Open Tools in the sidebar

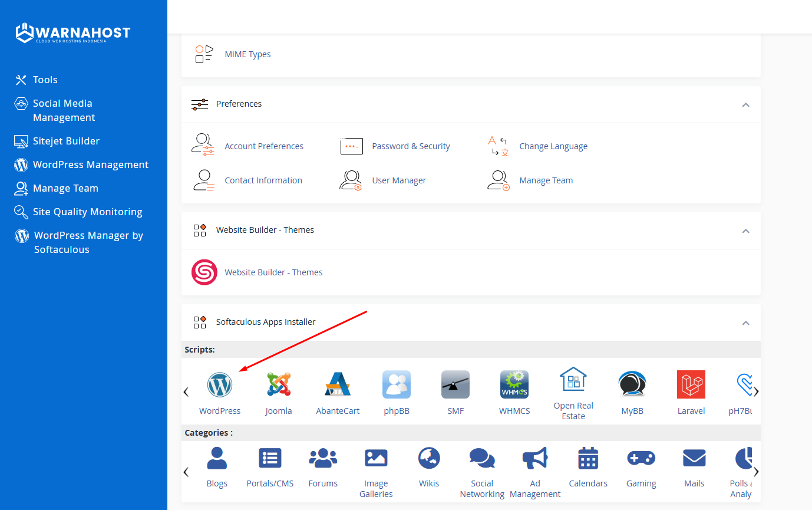45,80
